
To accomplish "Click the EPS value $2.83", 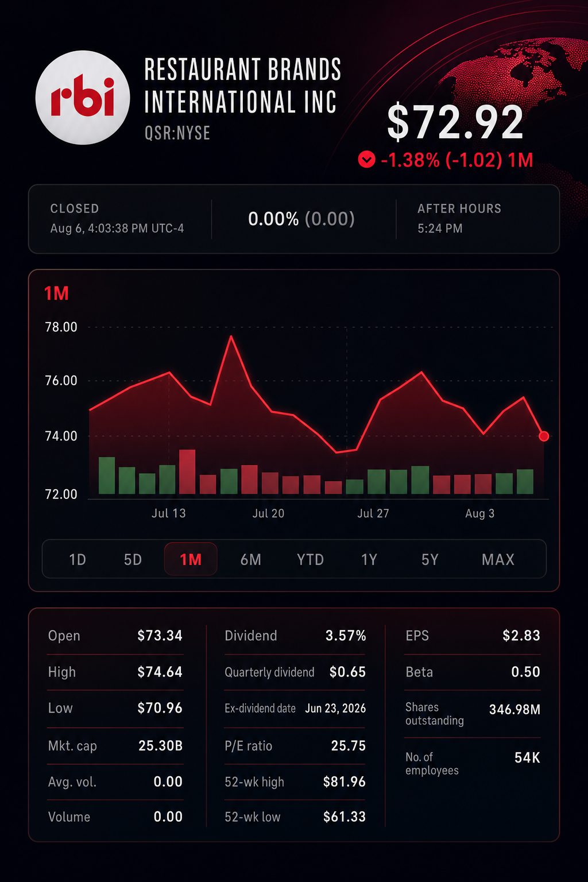I will (521, 636).
